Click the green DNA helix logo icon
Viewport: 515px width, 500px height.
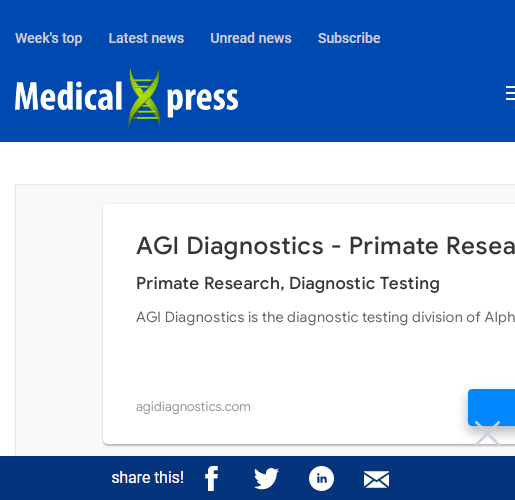pos(144,98)
